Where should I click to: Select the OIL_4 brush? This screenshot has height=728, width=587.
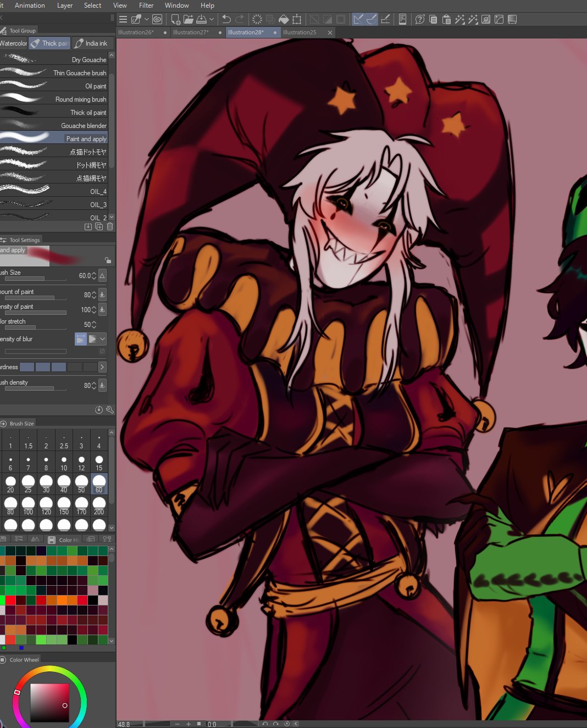[x=54, y=191]
